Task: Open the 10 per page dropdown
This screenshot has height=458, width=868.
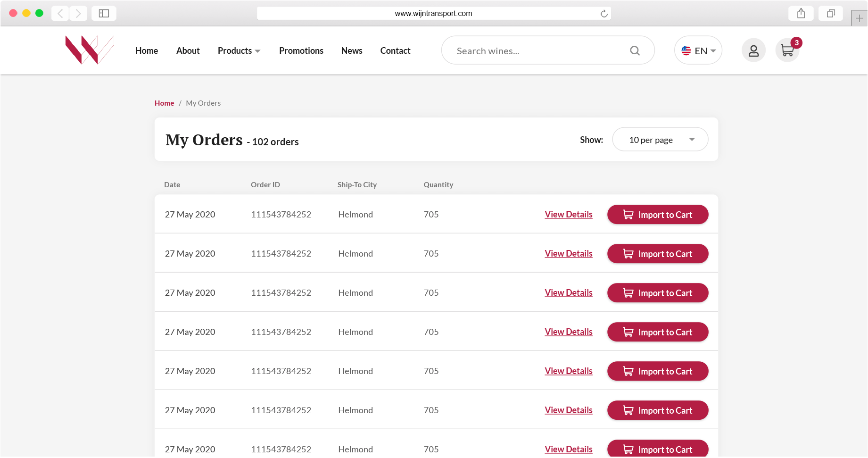Action: 660,140
